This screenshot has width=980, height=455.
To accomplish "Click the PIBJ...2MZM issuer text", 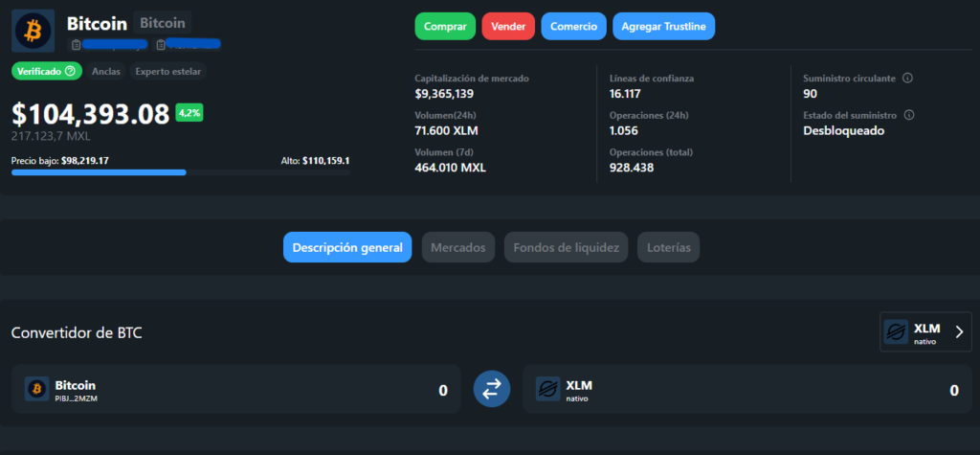I will click(77, 398).
